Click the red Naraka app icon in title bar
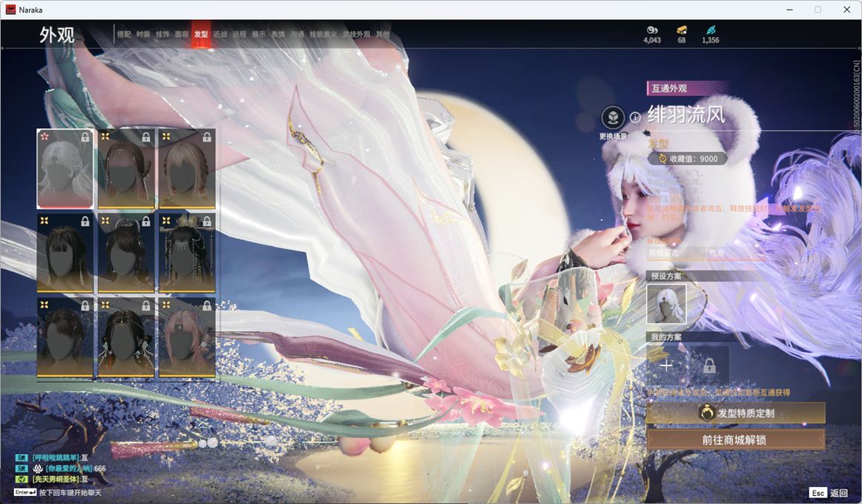Viewport: 862px width, 504px height. (10, 10)
